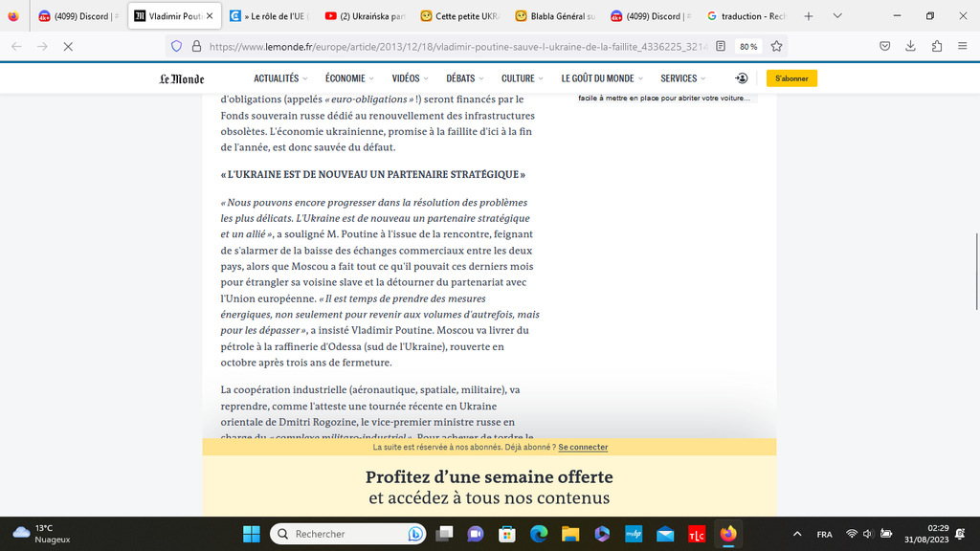This screenshot has width=980, height=551.
Task: Open Firefox extensions puzzle icon
Action: (936, 46)
